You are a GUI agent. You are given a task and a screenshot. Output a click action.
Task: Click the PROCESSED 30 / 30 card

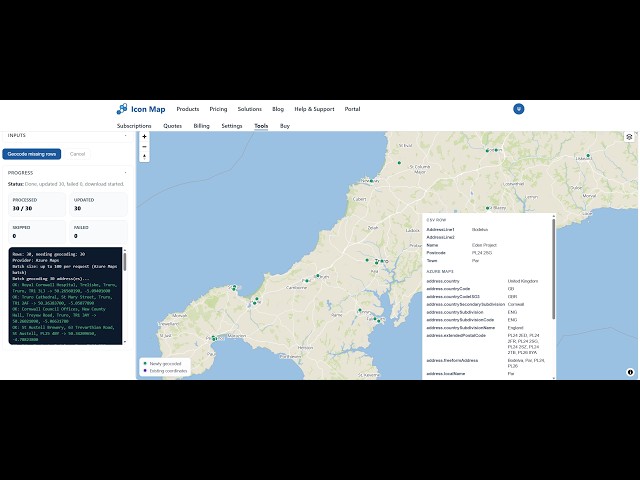(37, 204)
